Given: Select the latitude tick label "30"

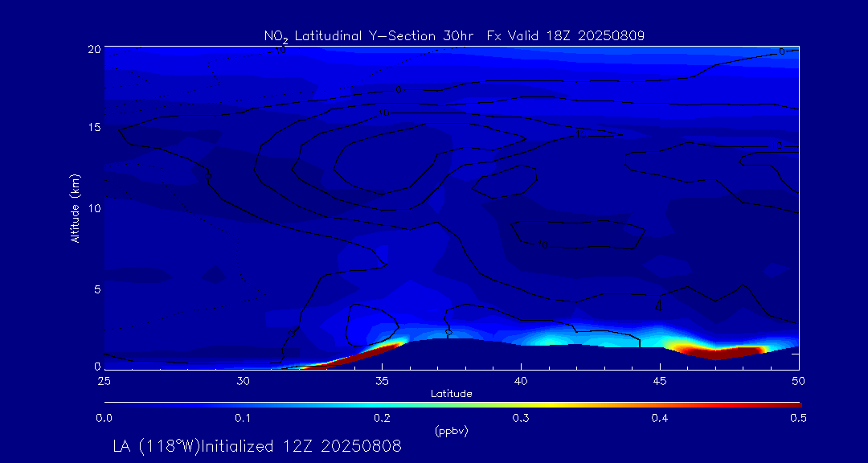Looking at the screenshot, I should tap(243, 381).
